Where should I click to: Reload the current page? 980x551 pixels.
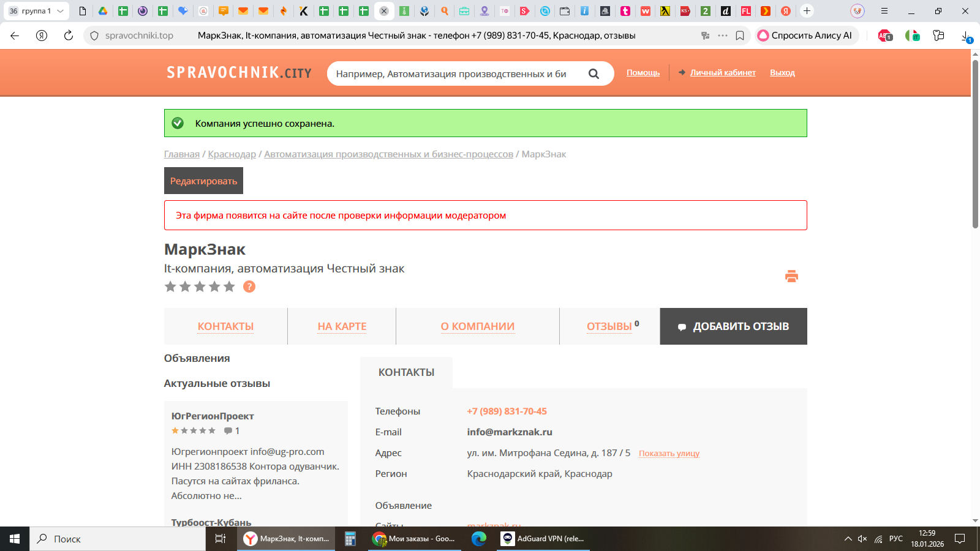click(69, 36)
